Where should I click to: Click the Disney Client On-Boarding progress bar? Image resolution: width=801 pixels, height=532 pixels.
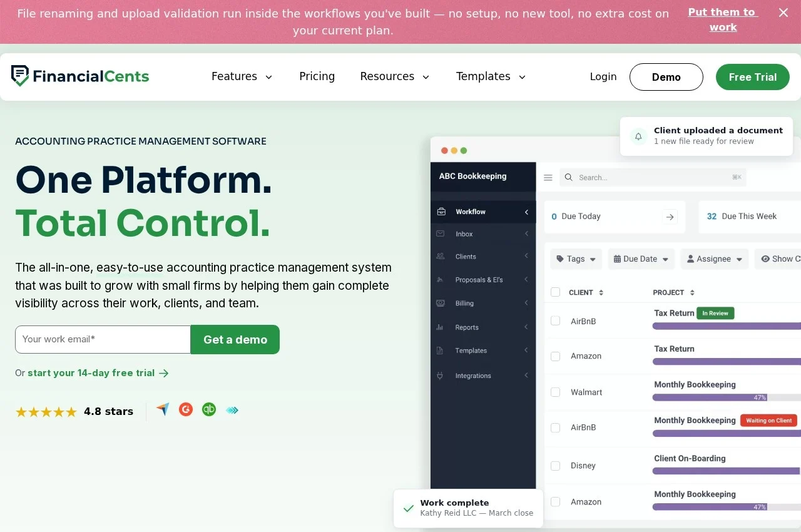tap(727, 471)
